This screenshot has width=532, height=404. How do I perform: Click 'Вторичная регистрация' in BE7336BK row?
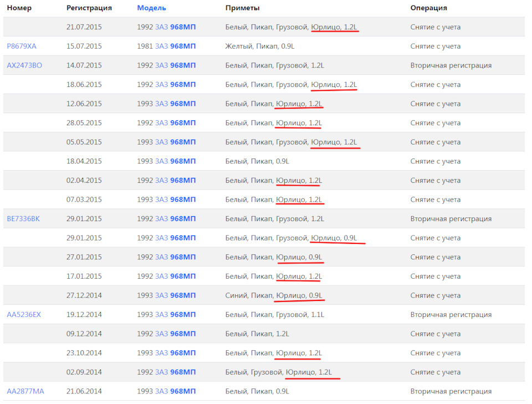(451, 219)
